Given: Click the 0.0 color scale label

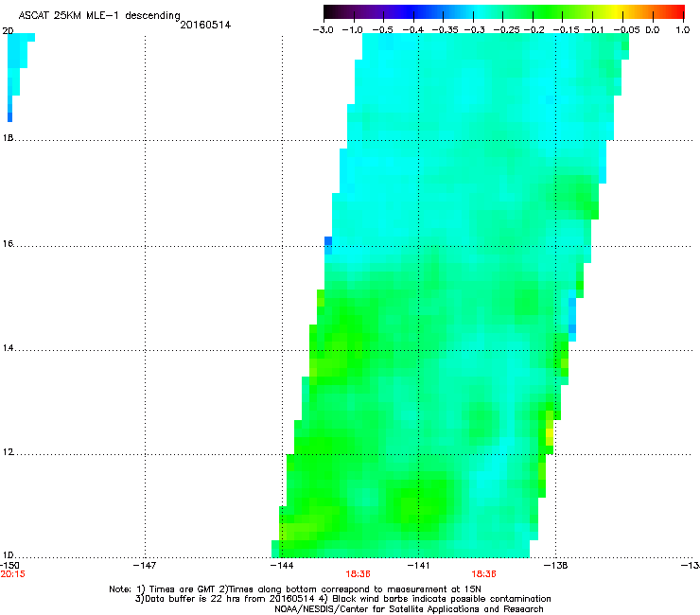Looking at the screenshot, I should point(653,30).
